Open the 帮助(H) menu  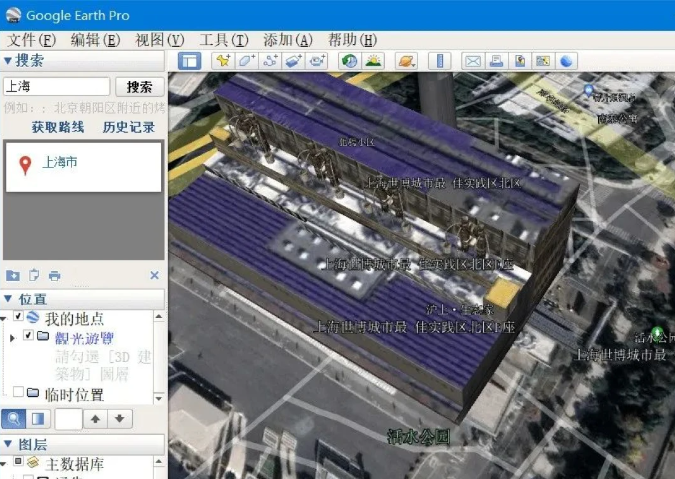[353, 40]
